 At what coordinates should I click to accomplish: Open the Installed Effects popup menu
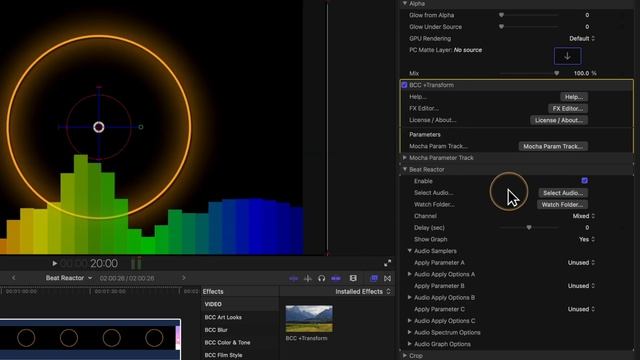(363, 291)
